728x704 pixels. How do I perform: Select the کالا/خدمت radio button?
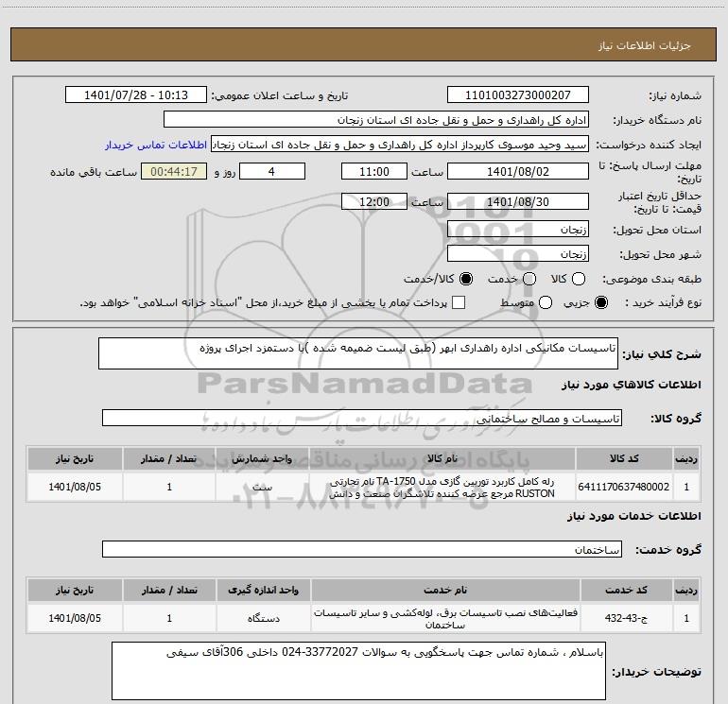(x=466, y=279)
